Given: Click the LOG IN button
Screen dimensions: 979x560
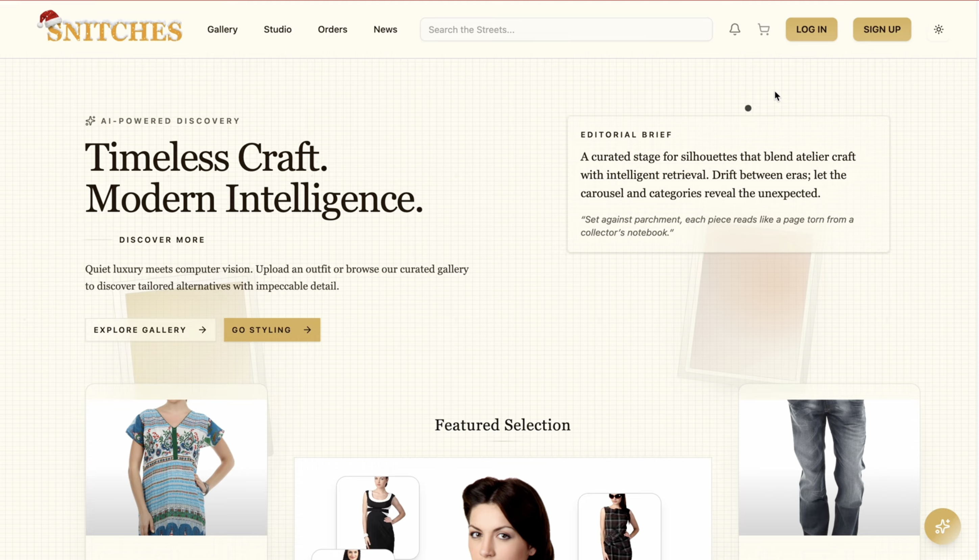Looking at the screenshot, I should point(811,29).
